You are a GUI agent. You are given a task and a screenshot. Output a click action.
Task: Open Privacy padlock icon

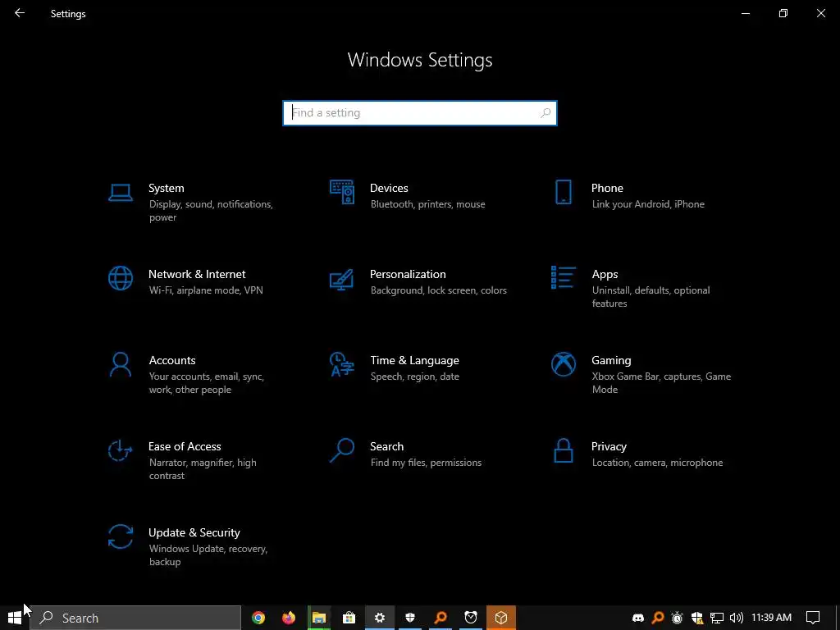[x=563, y=450]
